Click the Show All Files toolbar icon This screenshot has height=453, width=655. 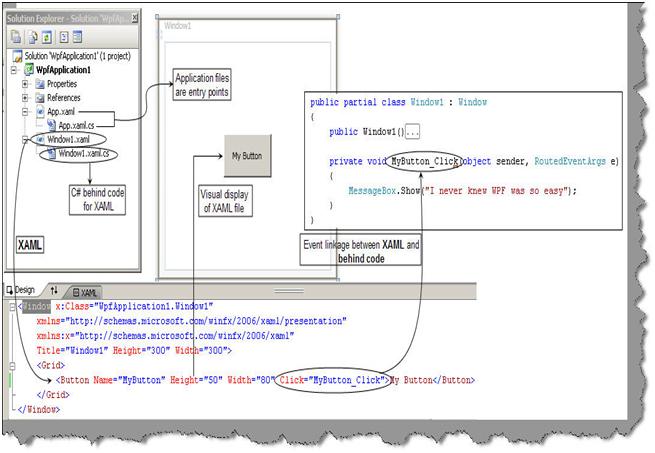point(33,37)
